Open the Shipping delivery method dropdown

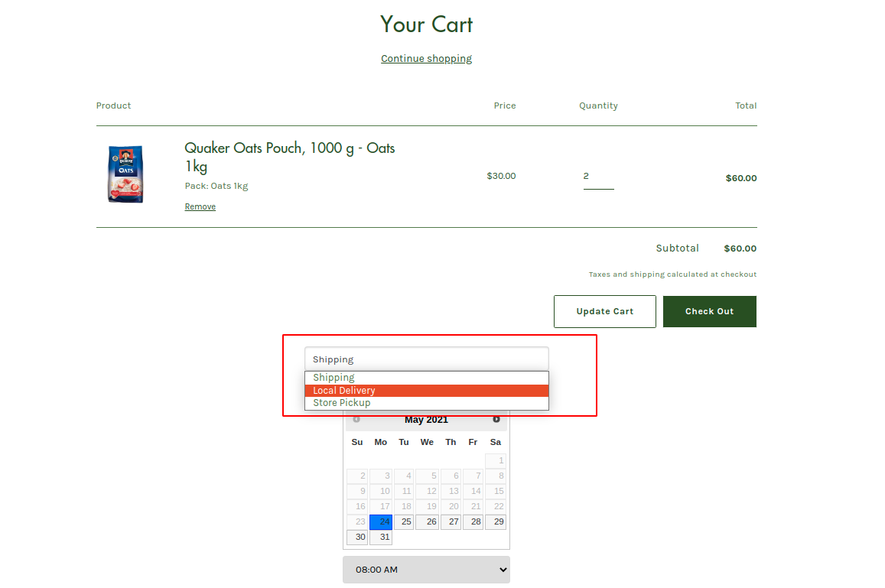click(x=426, y=359)
